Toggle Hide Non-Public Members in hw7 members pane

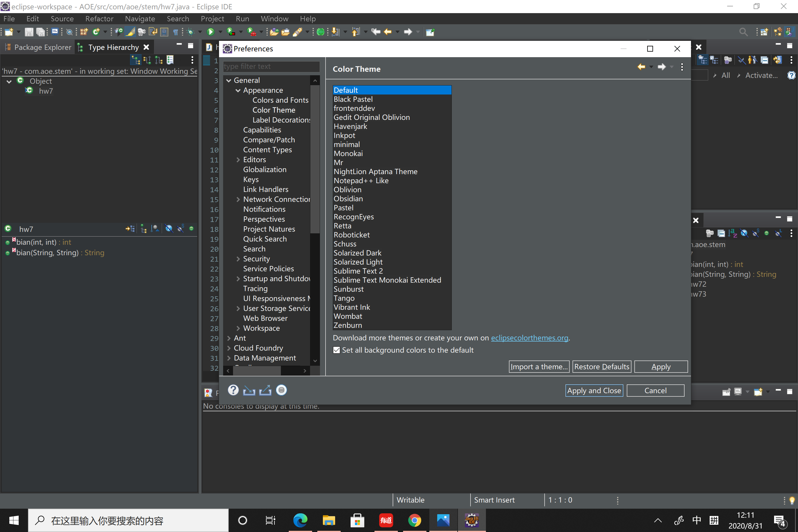point(191,229)
